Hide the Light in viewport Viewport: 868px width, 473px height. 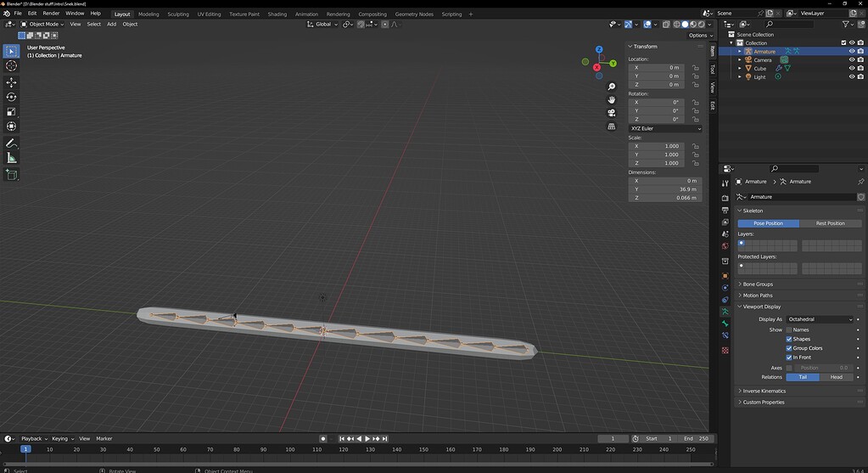point(852,77)
